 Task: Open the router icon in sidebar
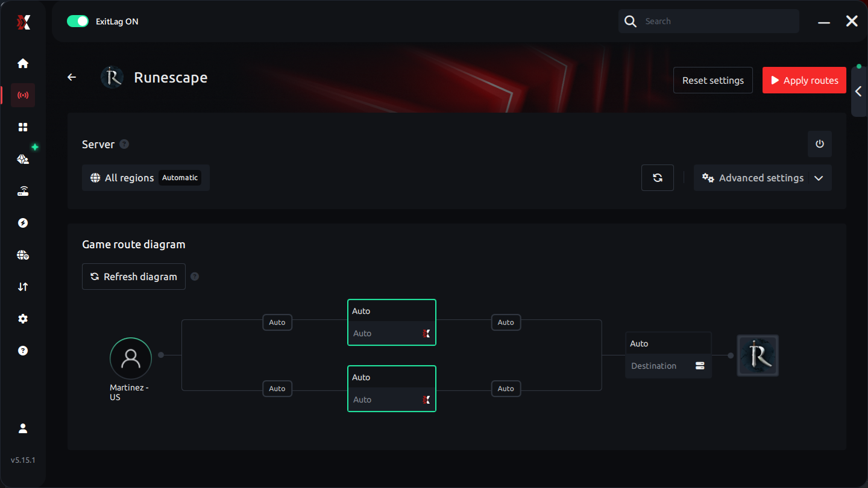point(23,192)
